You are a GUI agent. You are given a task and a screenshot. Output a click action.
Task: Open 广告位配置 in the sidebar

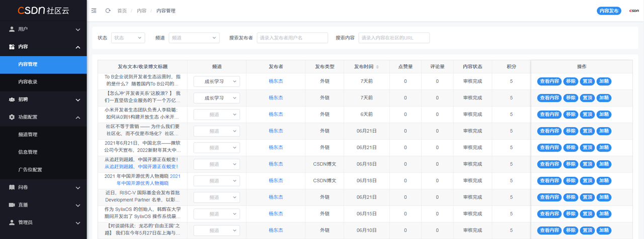(x=30, y=170)
